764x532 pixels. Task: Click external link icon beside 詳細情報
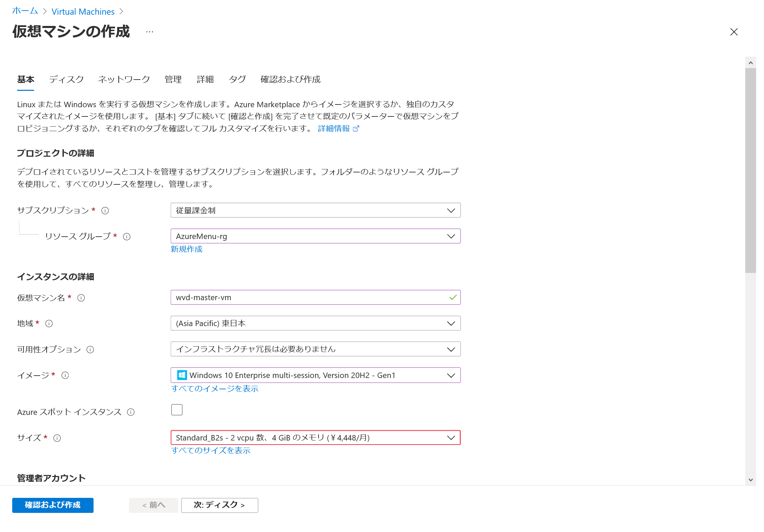click(356, 128)
